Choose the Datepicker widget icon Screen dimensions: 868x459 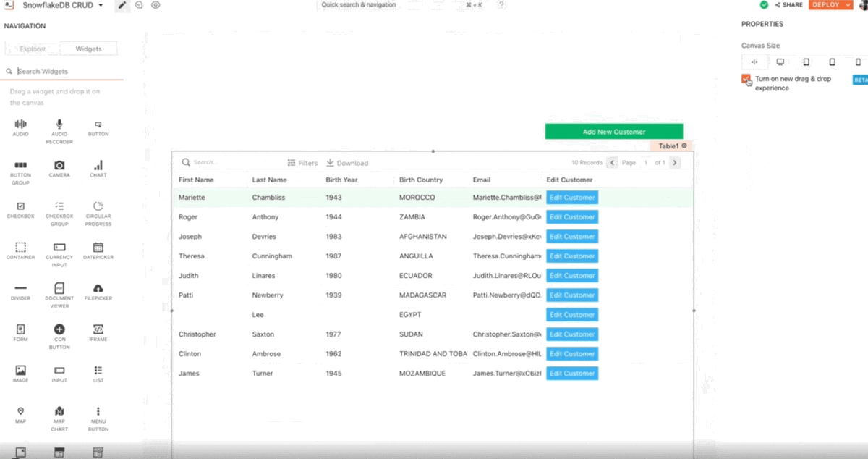point(98,248)
